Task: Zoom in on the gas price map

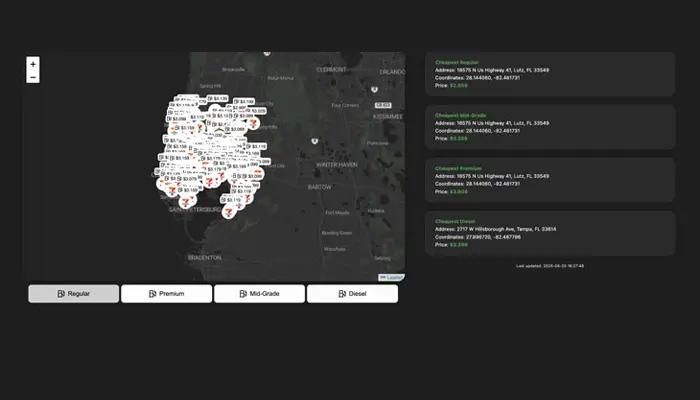Action: click(33, 64)
